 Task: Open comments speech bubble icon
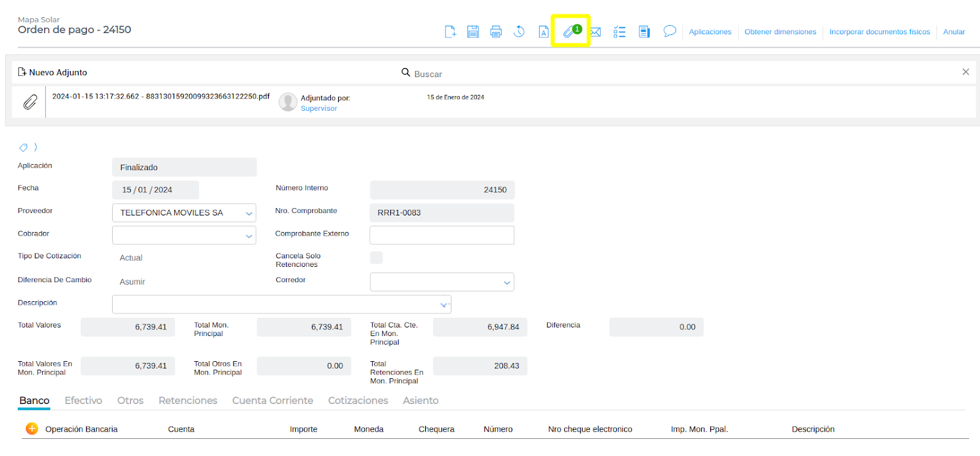(669, 31)
